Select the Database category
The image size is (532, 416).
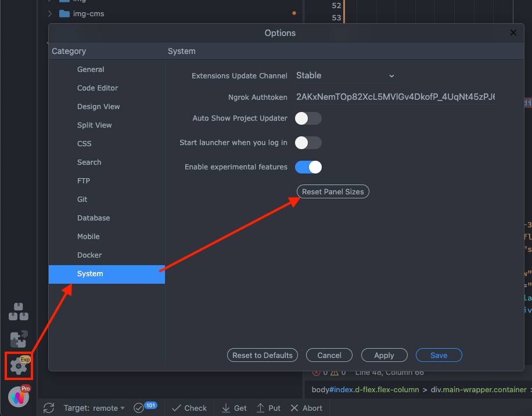click(x=94, y=218)
